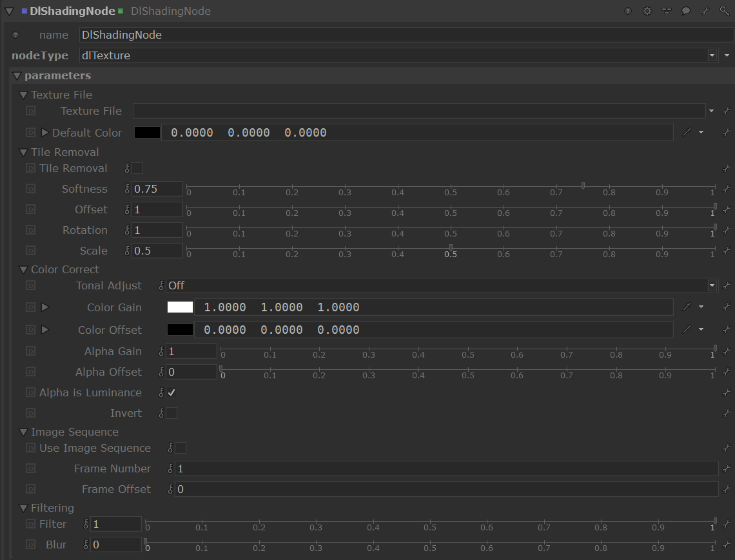Open the Tonal Adjust dropdown
This screenshot has width=735, height=560.
point(712,285)
